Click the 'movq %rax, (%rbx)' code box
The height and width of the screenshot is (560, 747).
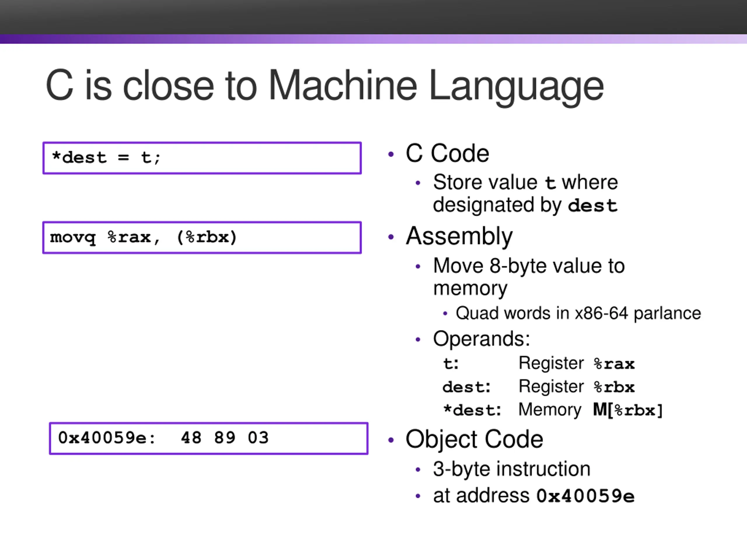pyautogui.click(x=202, y=237)
